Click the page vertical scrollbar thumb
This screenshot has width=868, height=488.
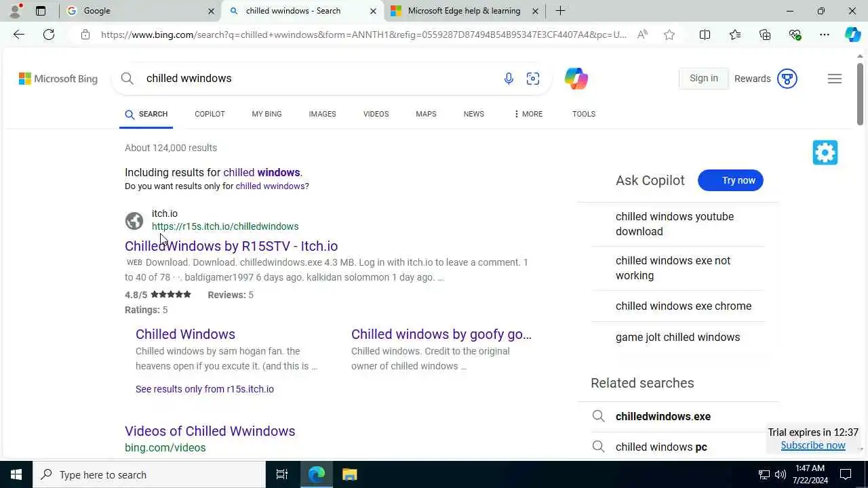[x=860, y=94]
